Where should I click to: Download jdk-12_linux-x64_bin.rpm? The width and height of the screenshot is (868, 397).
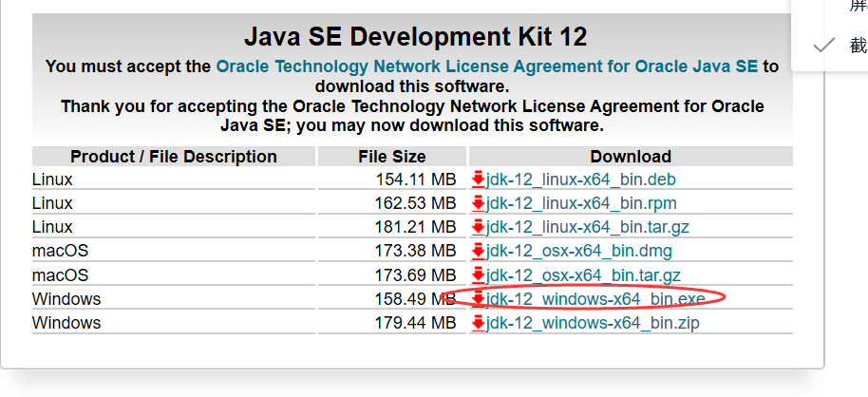[x=581, y=203]
